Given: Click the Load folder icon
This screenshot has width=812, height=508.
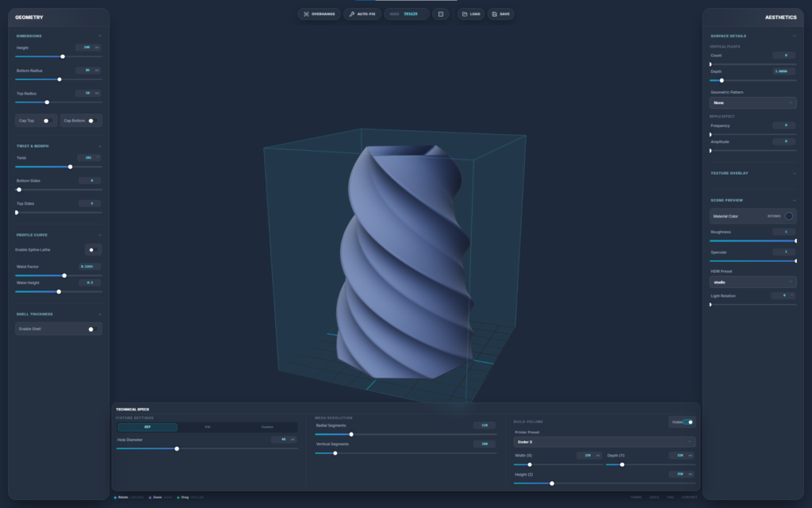Looking at the screenshot, I should click(465, 14).
